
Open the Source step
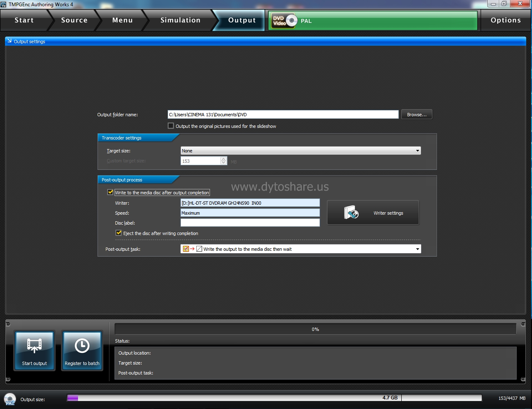click(x=74, y=20)
